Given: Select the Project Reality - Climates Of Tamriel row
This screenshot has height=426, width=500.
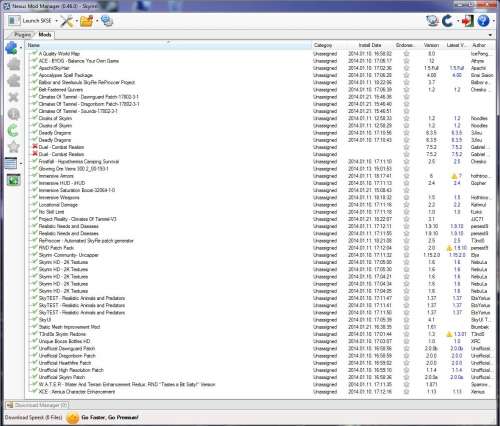Looking at the screenshot, I should tap(260, 219).
